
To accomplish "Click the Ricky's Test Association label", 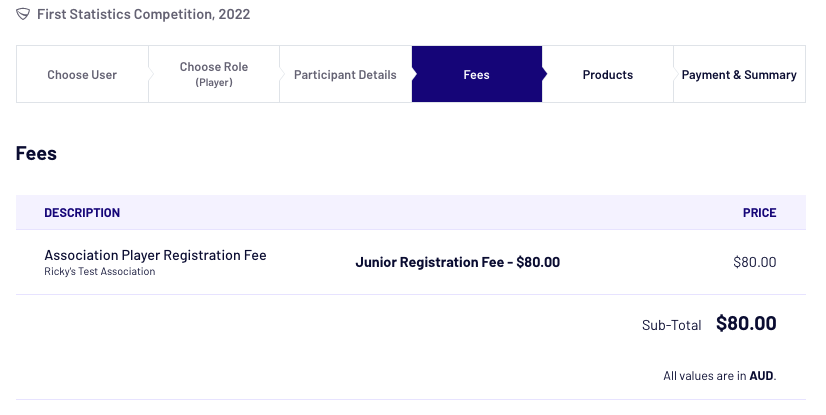I will (100, 272).
